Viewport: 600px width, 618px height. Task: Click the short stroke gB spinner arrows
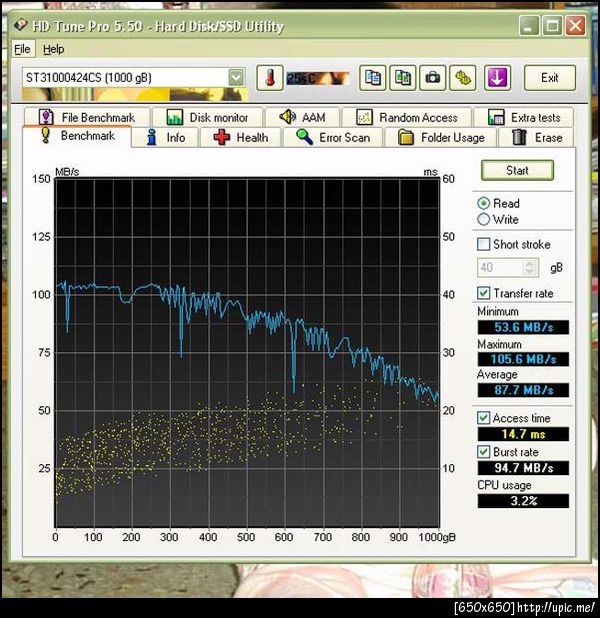coord(530,268)
